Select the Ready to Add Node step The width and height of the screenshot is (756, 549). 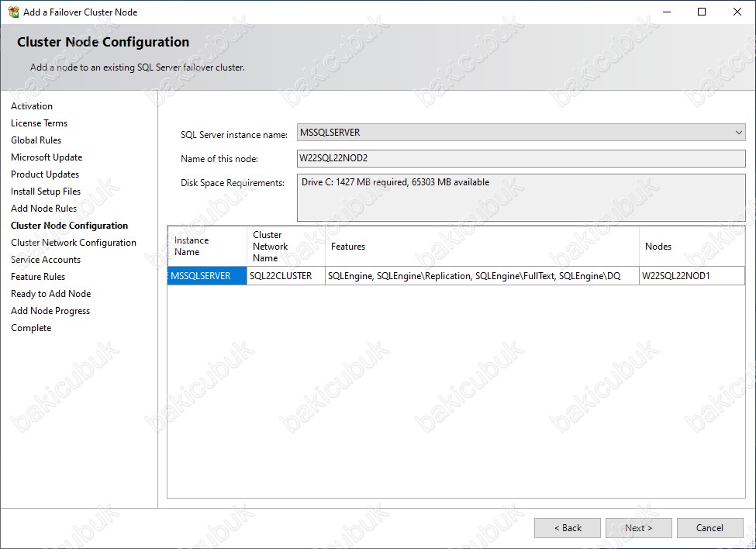50,294
